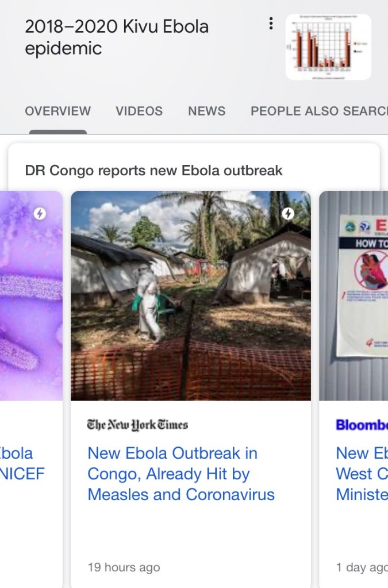Click the '1 day ago' timestamp
The width and height of the screenshot is (388, 588).
pyautogui.click(x=362, y=567)
